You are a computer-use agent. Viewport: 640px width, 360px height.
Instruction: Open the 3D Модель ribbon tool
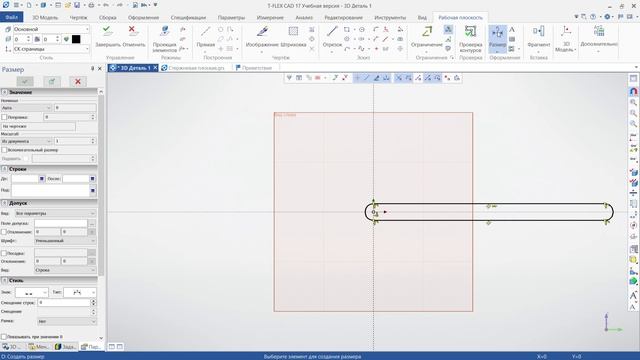pyautogui.click(x=566, y=39)
